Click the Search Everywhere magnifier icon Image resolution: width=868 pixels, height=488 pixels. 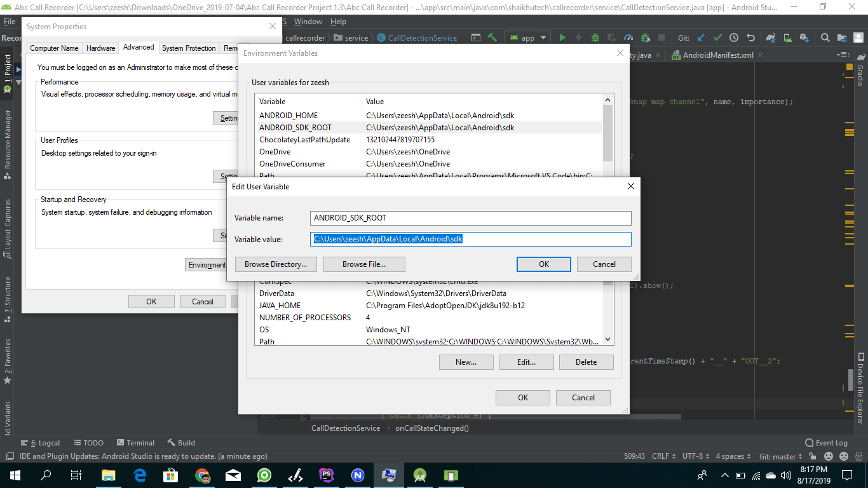tap(825, 37)
